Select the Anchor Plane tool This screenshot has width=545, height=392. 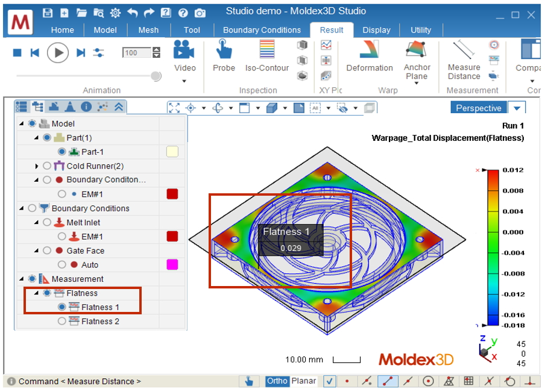coord(417,60)
